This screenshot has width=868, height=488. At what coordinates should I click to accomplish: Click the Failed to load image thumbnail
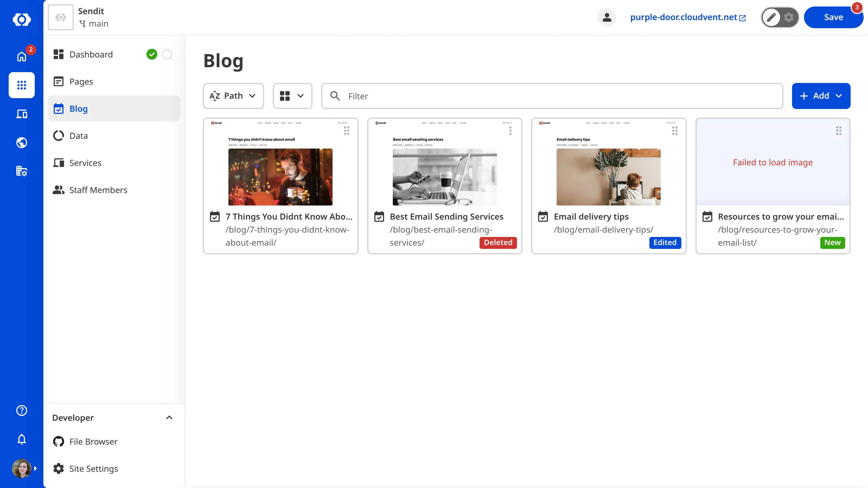pos(773,162)
